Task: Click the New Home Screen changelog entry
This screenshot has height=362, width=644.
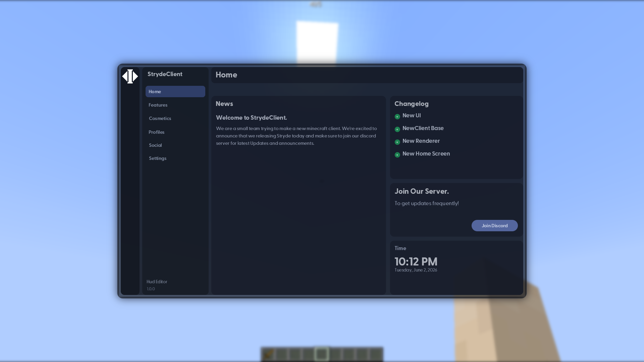Action: pos(426,154)
